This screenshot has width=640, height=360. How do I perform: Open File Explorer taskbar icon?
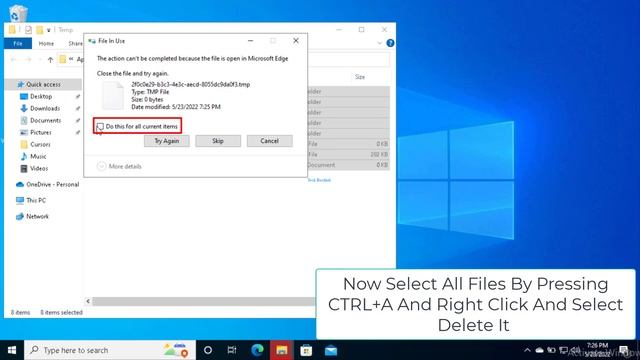(282, 350)
